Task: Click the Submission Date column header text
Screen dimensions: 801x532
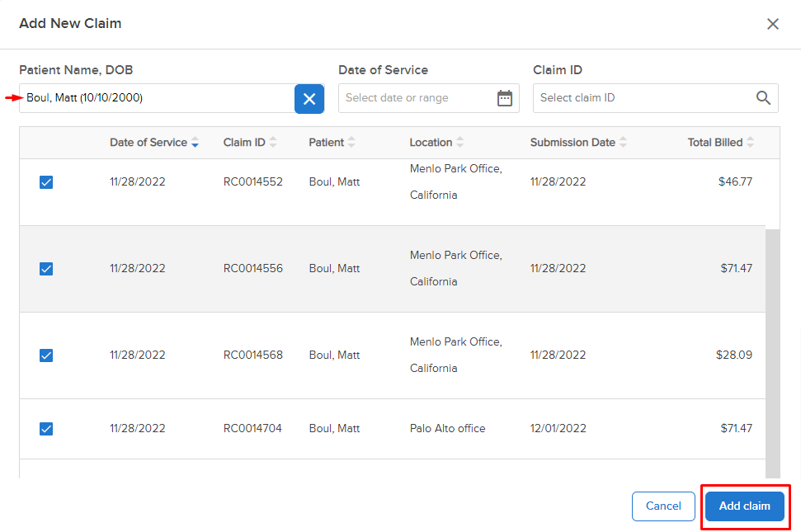Action: pos(572,143)
